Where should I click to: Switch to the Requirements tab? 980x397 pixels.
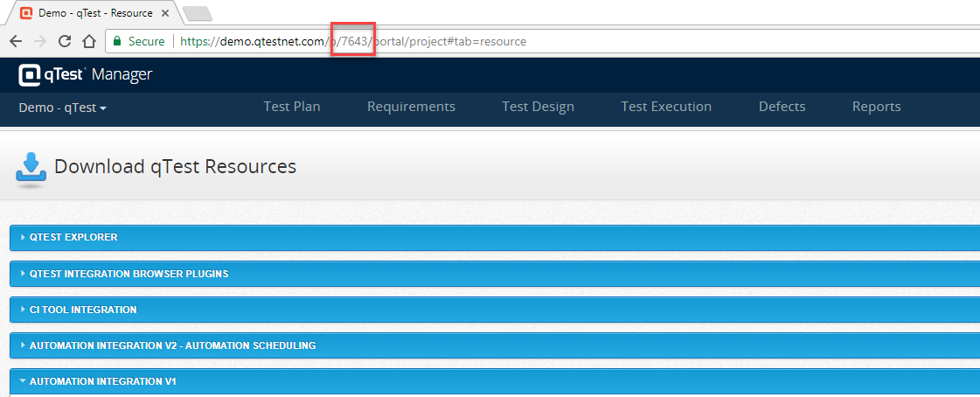tap(411, 107)
